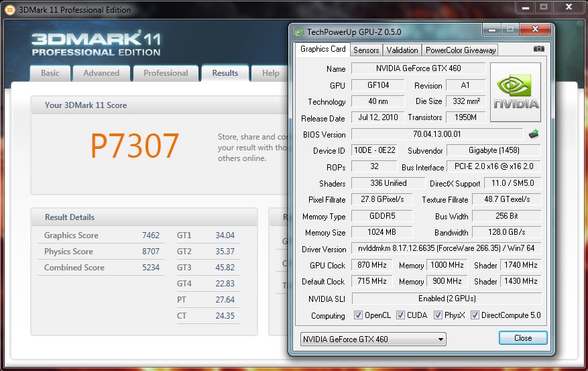Click the Release Date field Jul 12, 2010
The width and height of the screenshot is (588, 371).
[x=378, y=117]
